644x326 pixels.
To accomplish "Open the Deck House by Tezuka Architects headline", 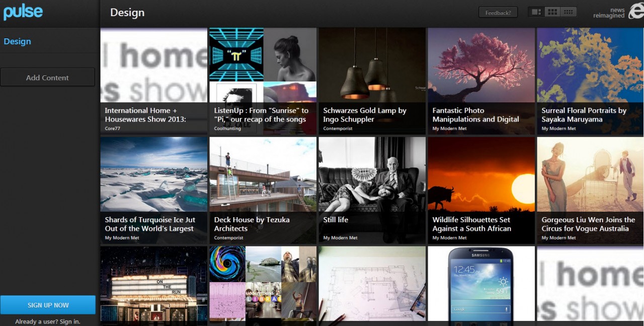I will pyautogui.click(x=252, y=224).
